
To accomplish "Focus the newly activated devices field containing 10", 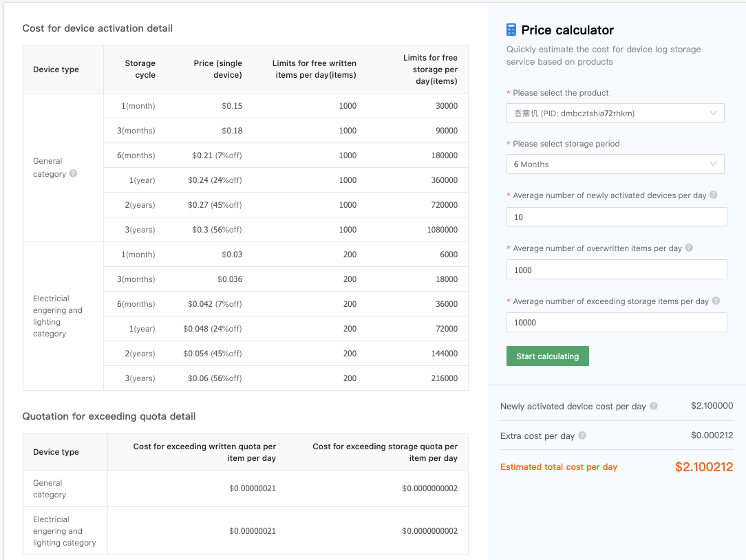I will pyautogui.click(x=617, y=217).
